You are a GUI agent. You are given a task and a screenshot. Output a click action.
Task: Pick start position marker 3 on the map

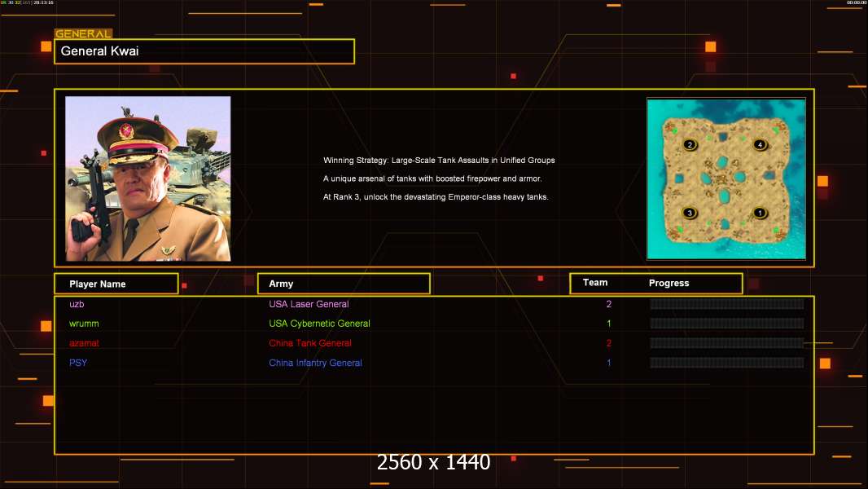690,213
